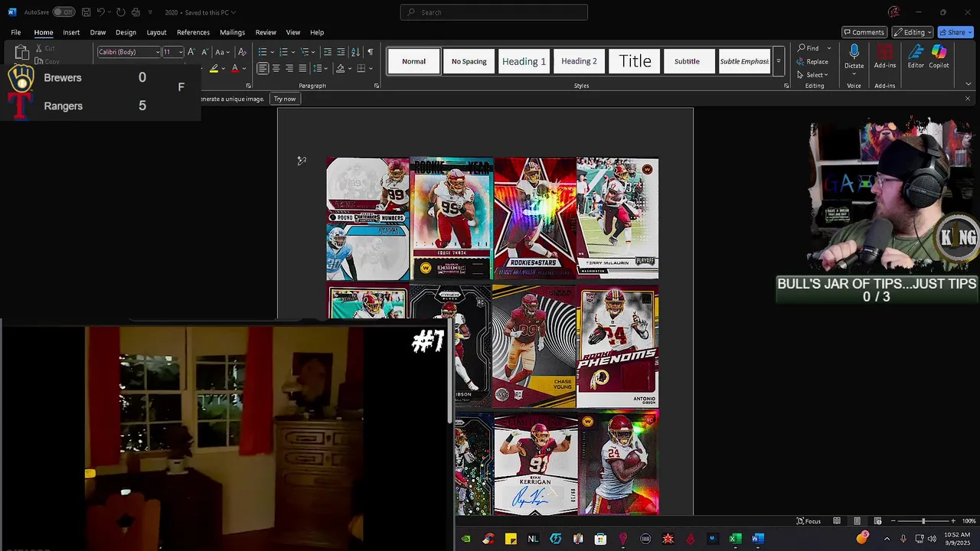Open the font size dropdown

coord(181,52)
